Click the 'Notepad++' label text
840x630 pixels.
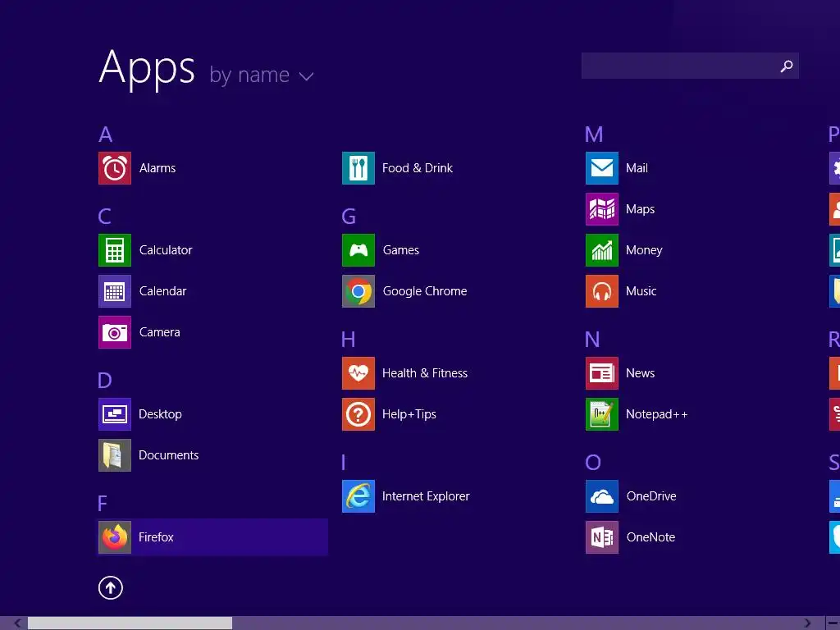[x=657, y=414]
